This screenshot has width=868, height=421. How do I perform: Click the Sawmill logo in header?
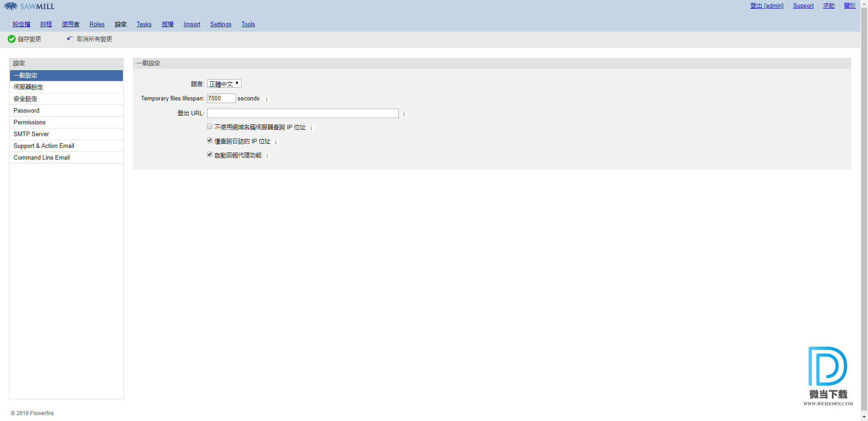pyautogui.click(x=29, y=6)
